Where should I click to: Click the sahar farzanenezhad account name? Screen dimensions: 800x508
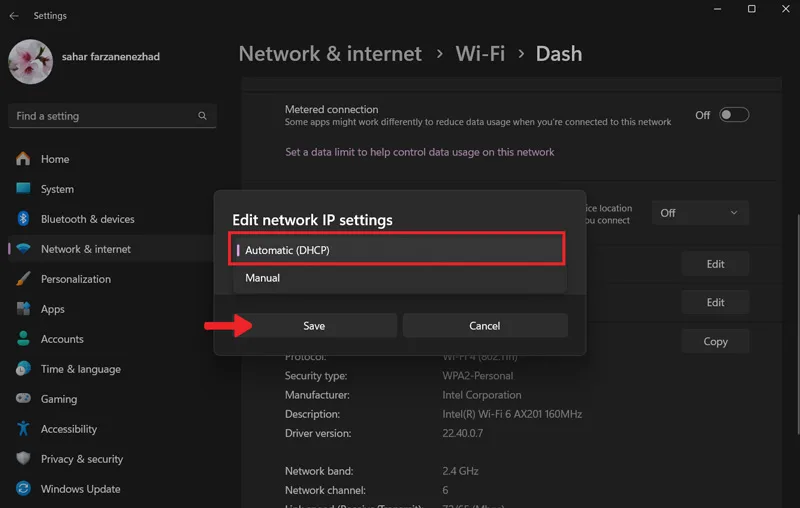tap(111, 57)
